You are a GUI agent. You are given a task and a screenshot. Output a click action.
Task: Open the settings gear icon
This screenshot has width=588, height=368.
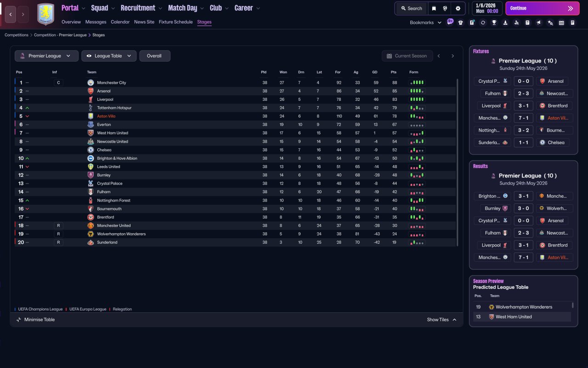click(x=458, y=8)
